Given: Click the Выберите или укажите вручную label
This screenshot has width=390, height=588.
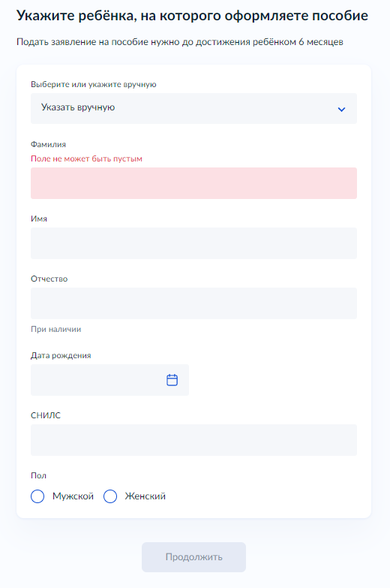Looking at the screenshot, I should click(x=93, y=84).
